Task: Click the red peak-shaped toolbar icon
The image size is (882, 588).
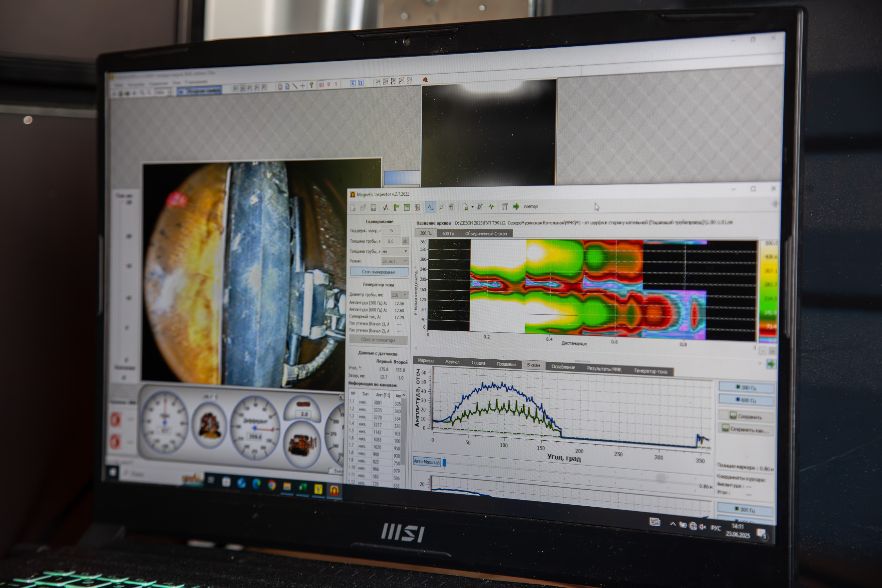Action: pos(385,207)
